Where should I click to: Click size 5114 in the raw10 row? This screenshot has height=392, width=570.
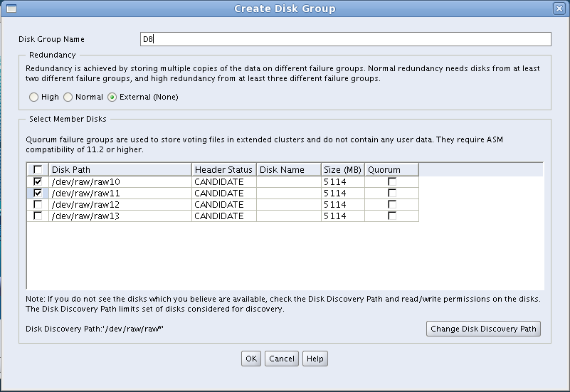coord(343,181)
